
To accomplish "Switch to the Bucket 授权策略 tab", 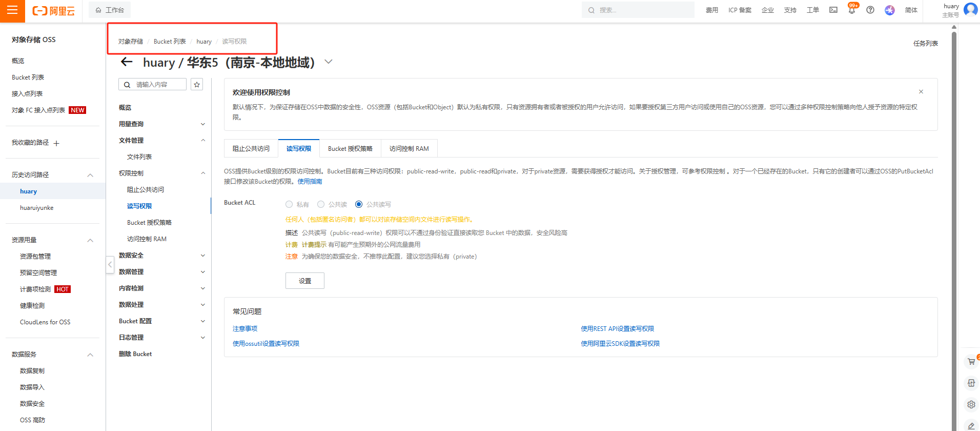I will click(350, 149).
